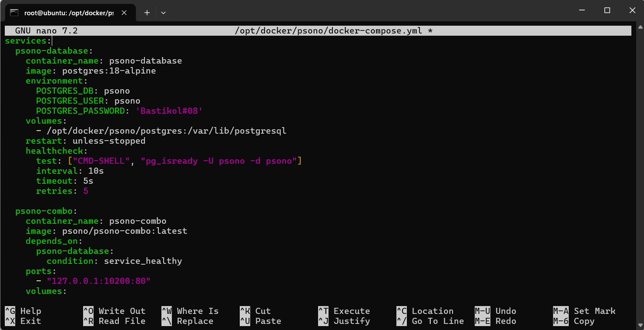
Task: Click the ^O Write Out shortcut
Action: coord(114,311)
